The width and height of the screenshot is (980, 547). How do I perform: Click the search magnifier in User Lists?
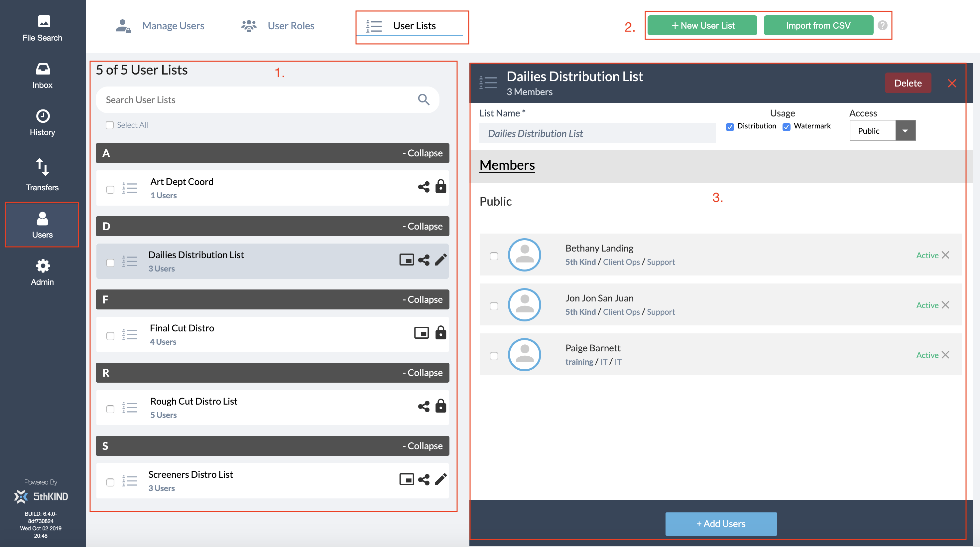tap(424, 100)
